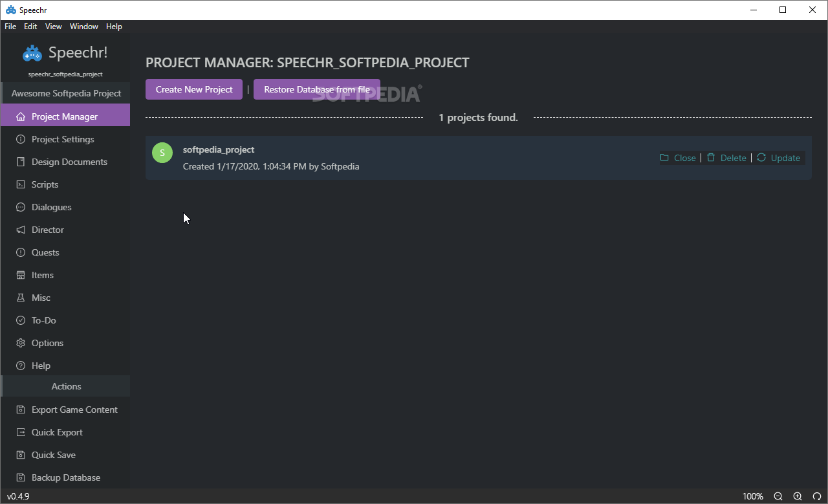828x504 pixels.
Task: Click the Actions section header
Action: (66, 386)
